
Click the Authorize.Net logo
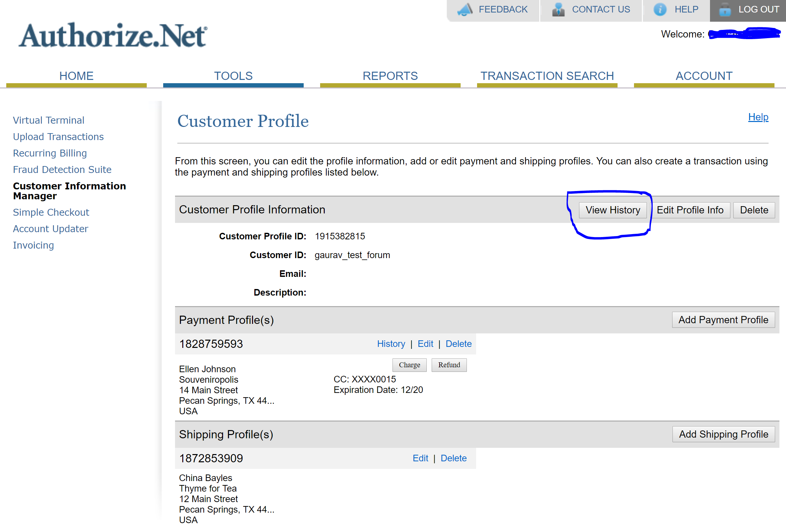tap(113, 35)
